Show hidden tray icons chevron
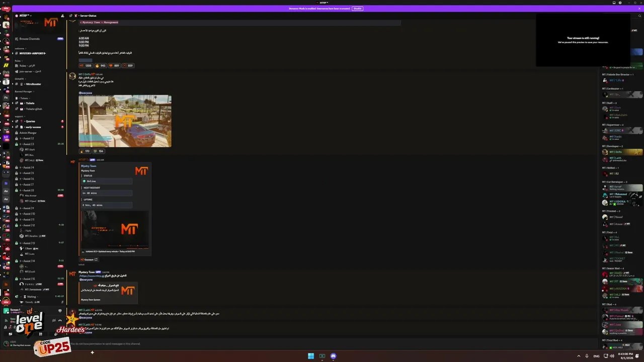 coord(579,356)
